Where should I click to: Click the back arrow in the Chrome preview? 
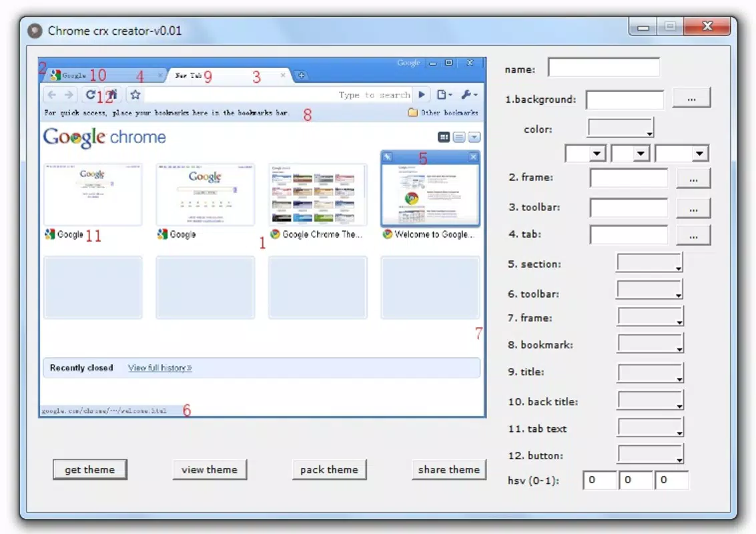tap(52, 95)
